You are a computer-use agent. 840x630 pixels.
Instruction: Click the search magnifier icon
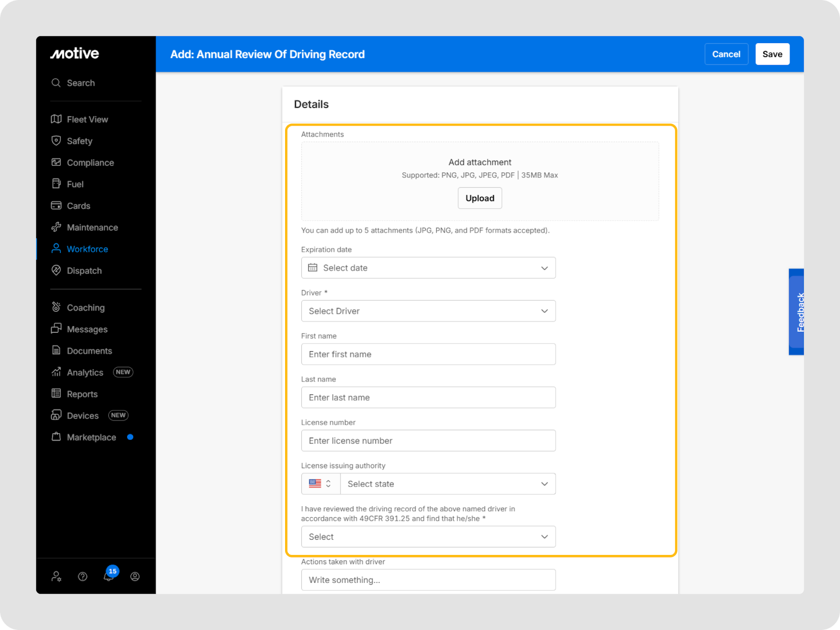(56, 83)
